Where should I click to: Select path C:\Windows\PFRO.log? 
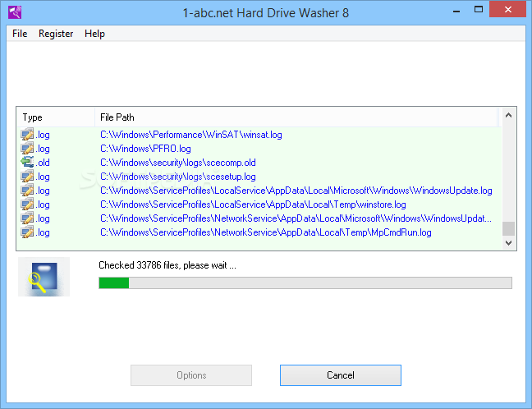[145, 149]
